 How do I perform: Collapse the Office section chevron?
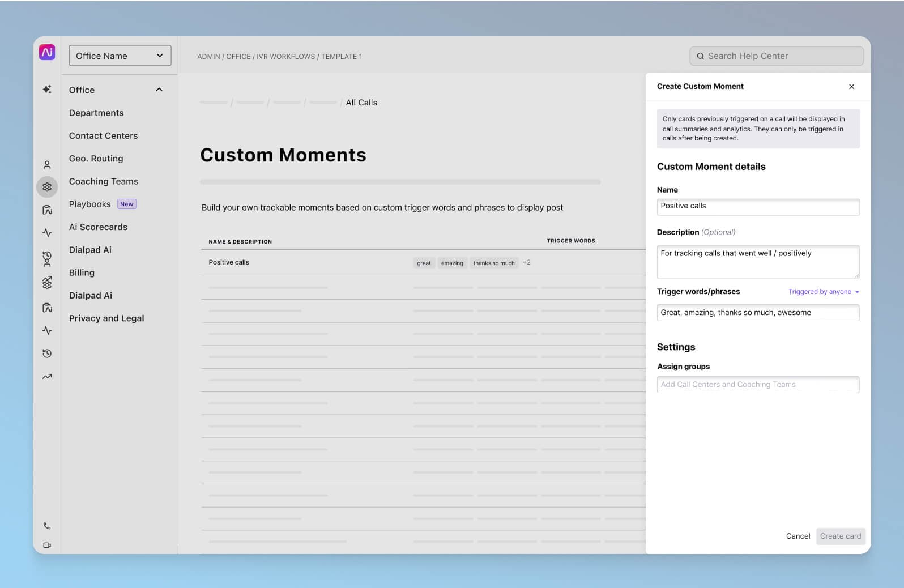tap(159, 90)
